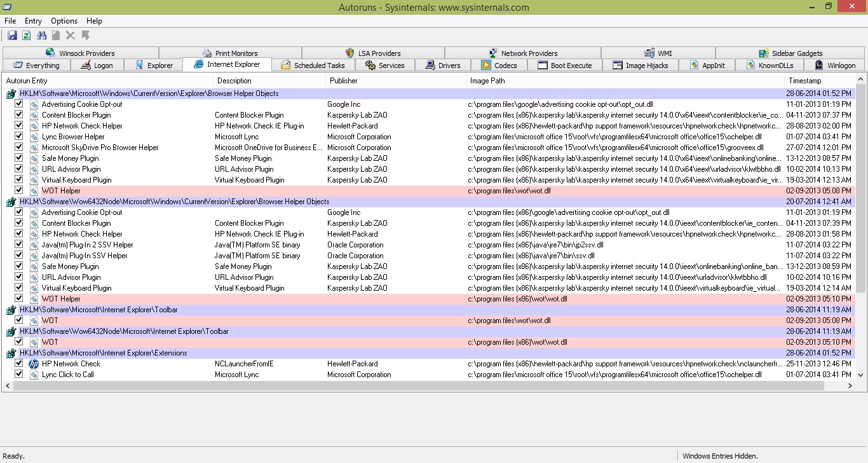Click the HP logo icon beside HP Network Check

(x=34, y=364)
